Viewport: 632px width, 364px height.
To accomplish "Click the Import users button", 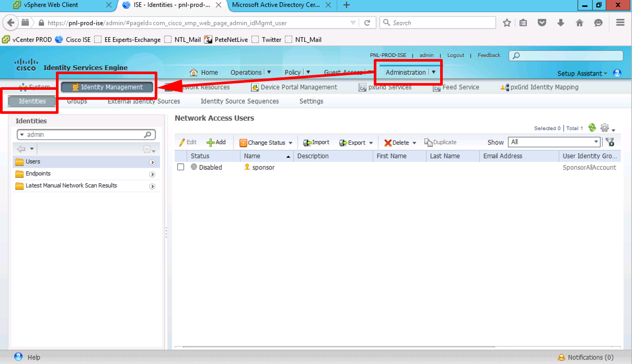I will click(316, 142).
